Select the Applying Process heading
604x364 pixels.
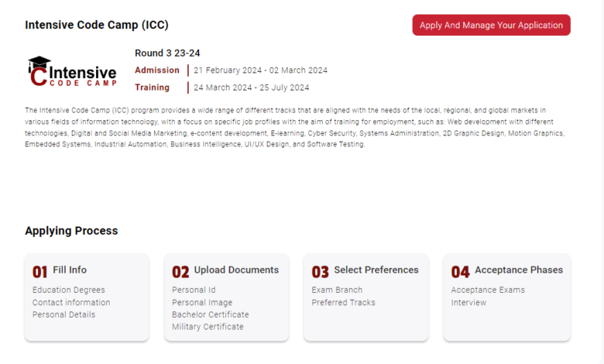click(71, 231)
